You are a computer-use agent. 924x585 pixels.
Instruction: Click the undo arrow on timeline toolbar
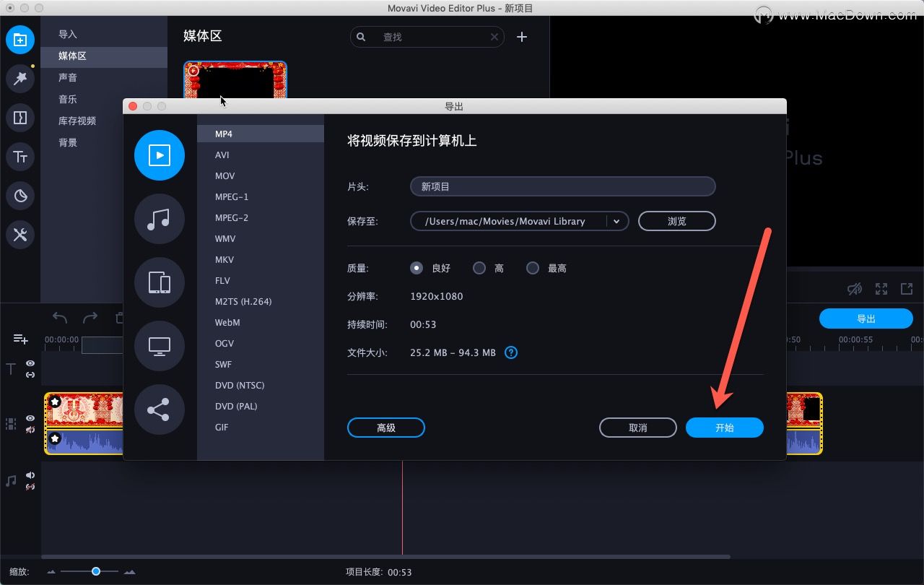coord(60,318)
